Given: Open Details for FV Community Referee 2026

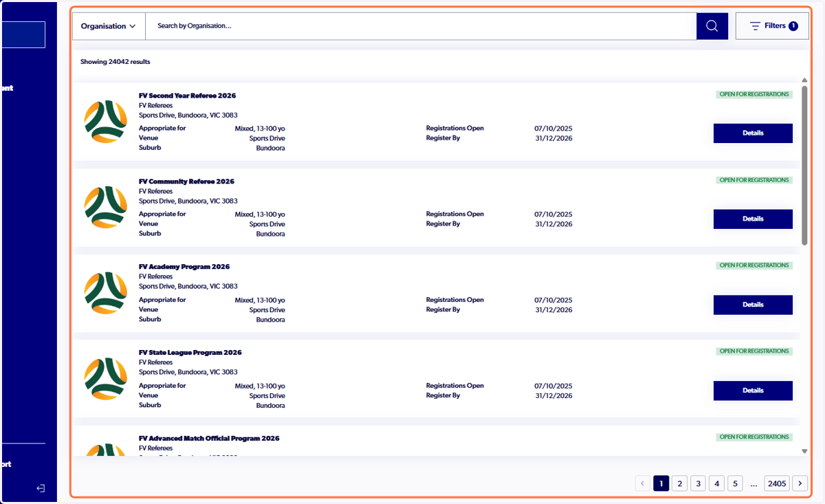Looking at the screenshot, I should tap(753, 219).
